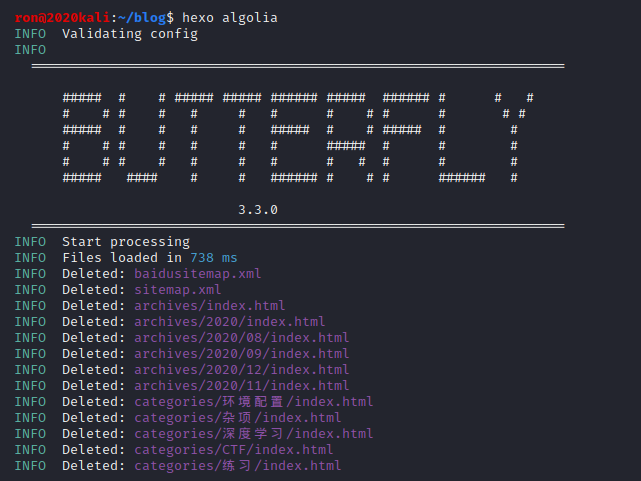Viewport: 641px width, 481px height.
Task: Click the ron@2020kali username prompt
Action: (x=63, y=18)
